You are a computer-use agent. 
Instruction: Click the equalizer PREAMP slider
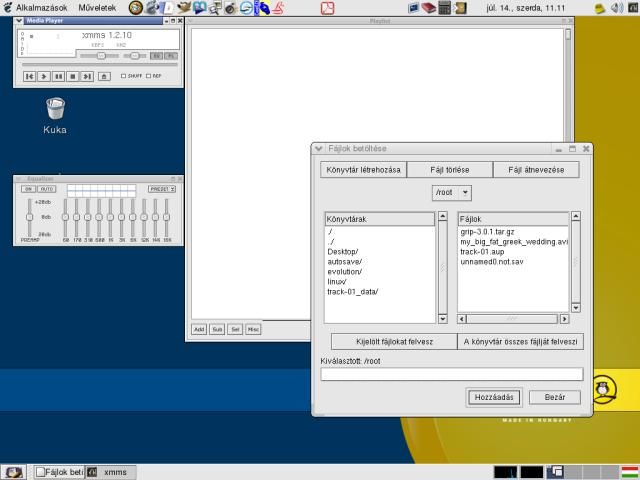(x=30, y=216)
